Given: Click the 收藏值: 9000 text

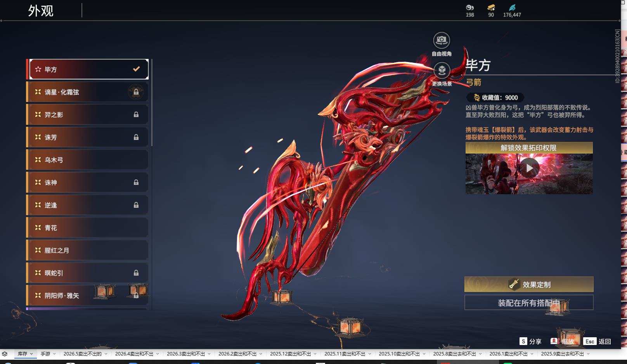Looking at the screenshot, I should pyautogui.click(x=500, y=98).
